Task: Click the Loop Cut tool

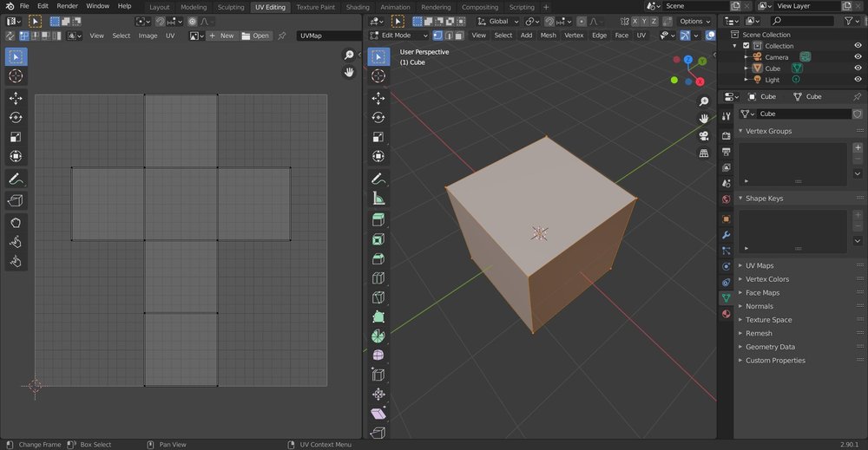Action: [378, 278]
